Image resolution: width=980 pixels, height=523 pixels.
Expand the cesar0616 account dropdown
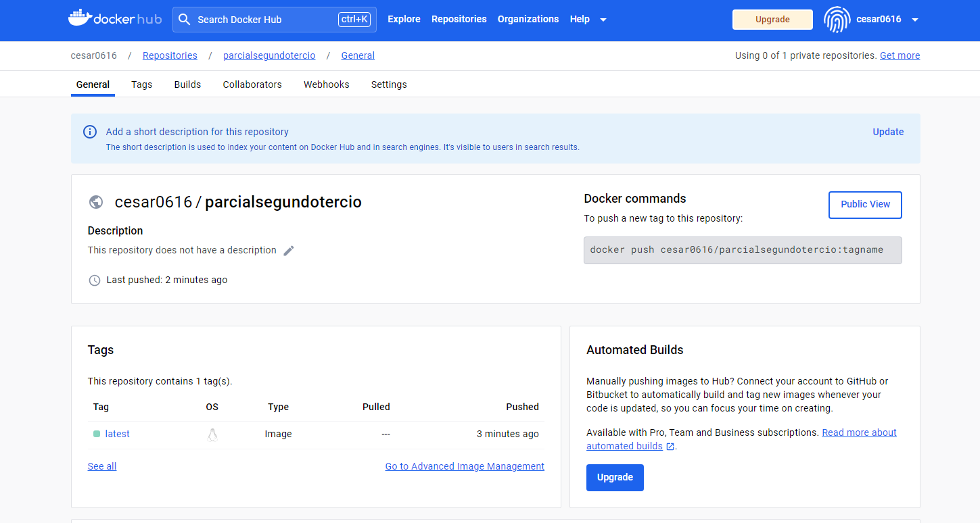click(916, 20)
